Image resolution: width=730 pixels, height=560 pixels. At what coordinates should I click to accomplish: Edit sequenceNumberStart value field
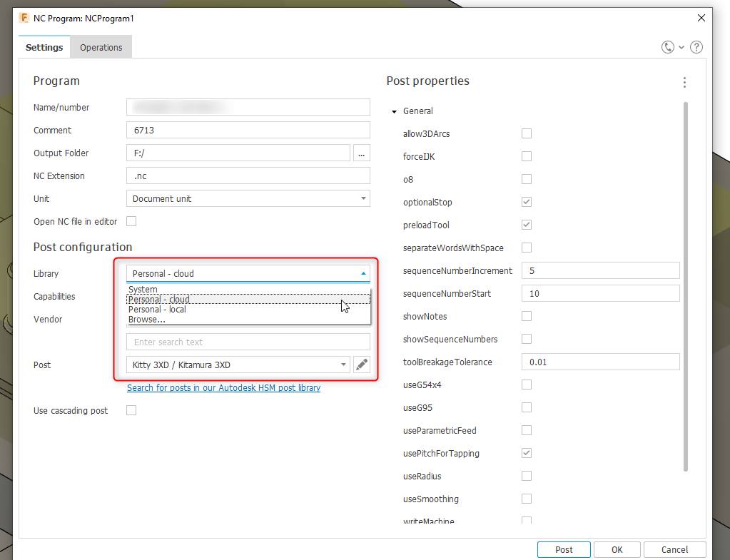click(601, 293)
